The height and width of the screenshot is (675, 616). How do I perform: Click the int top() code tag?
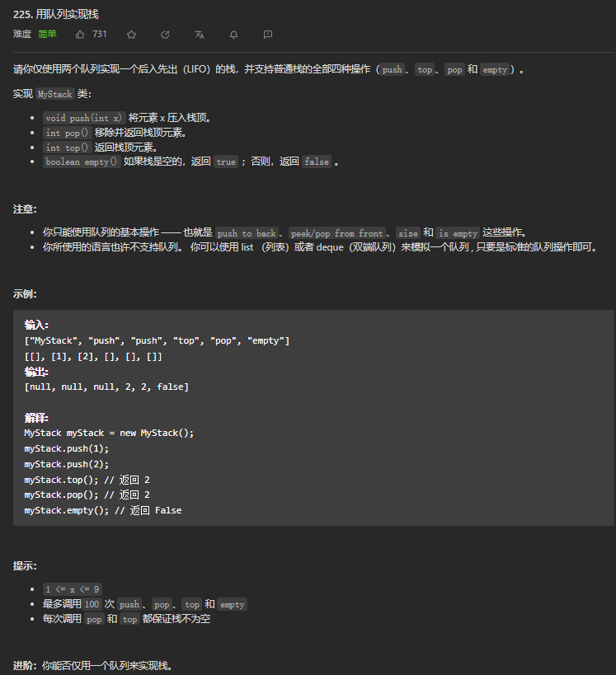click(x=67, y=148)
